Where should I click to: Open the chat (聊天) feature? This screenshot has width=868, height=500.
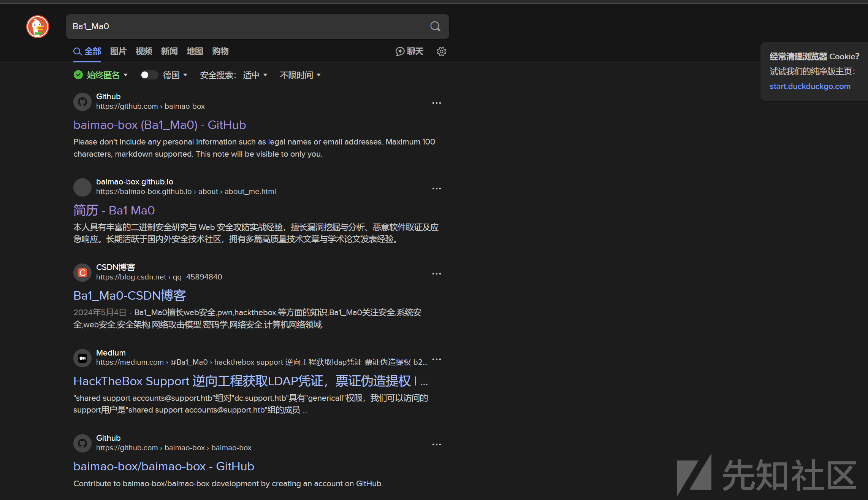[x=409, y=51]
